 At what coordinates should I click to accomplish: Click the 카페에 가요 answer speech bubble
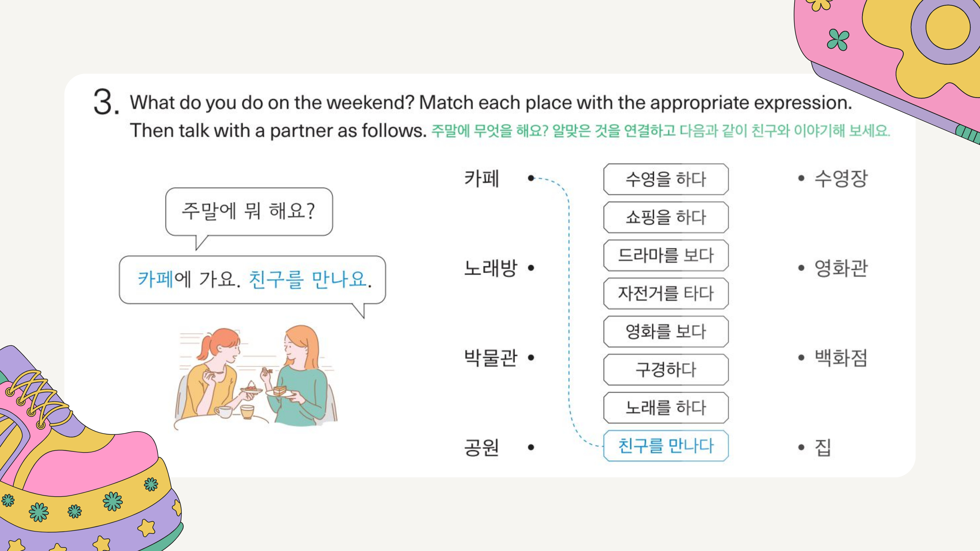click(x=252, y=279)
